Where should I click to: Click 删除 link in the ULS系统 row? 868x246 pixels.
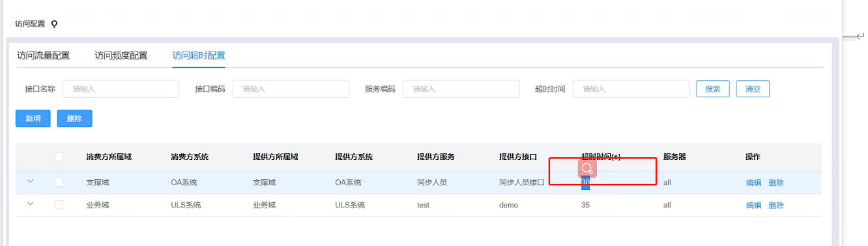(776, 205)
